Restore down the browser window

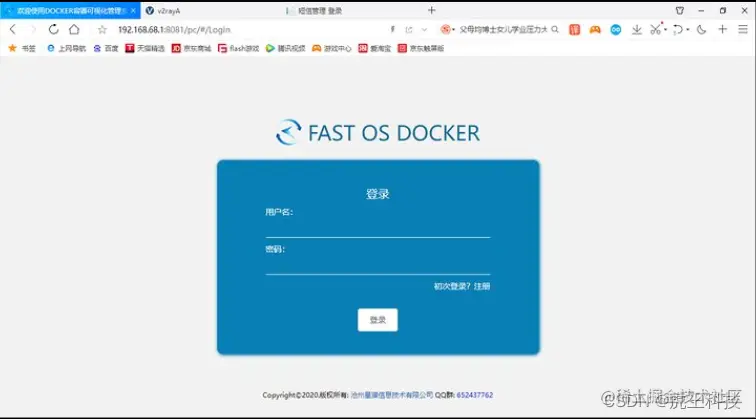[x=723, y=10]
